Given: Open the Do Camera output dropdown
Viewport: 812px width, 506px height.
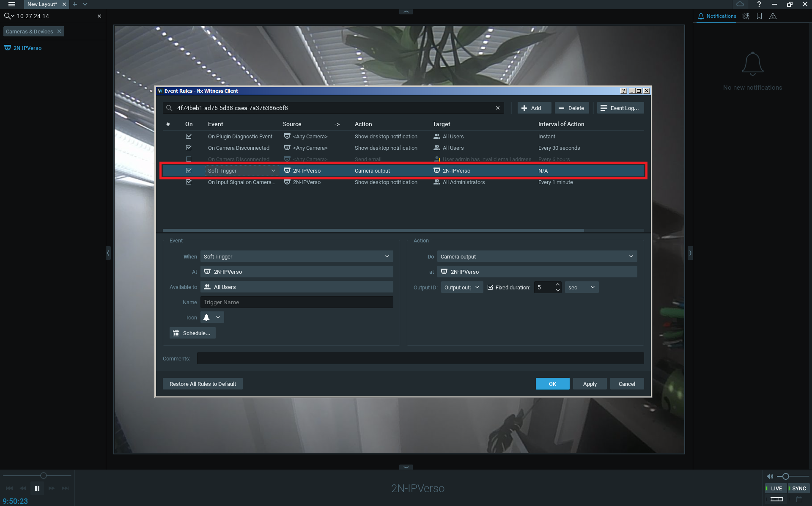Looking at the screenshot, I should [x=537, y=256].
